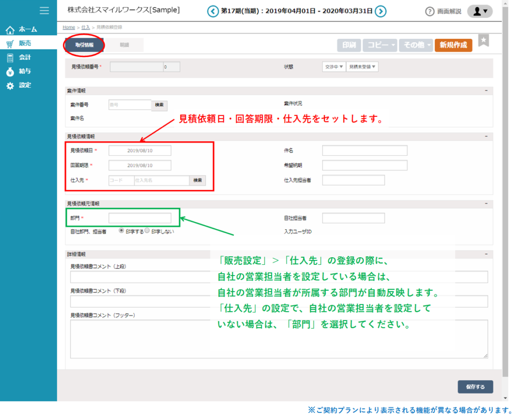Screen dimensions: 523x420
Task: Select 印字する radio button
Action: [x=122, y=231]
